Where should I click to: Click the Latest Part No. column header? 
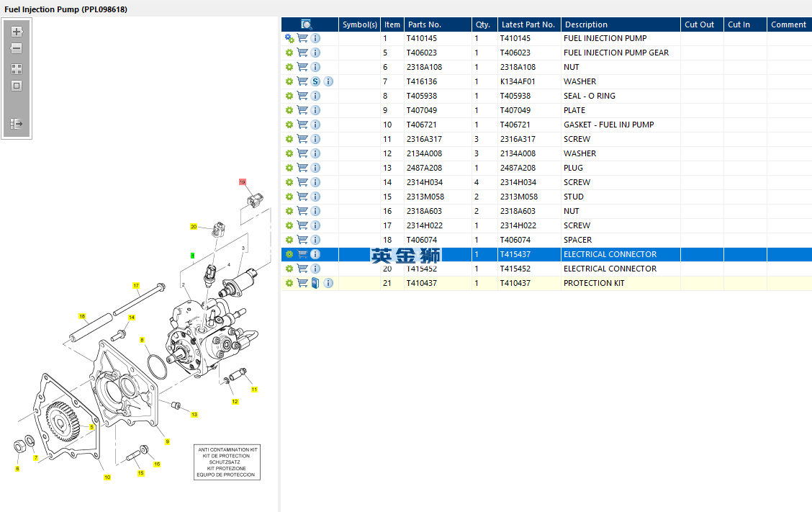tap(528, 24)
